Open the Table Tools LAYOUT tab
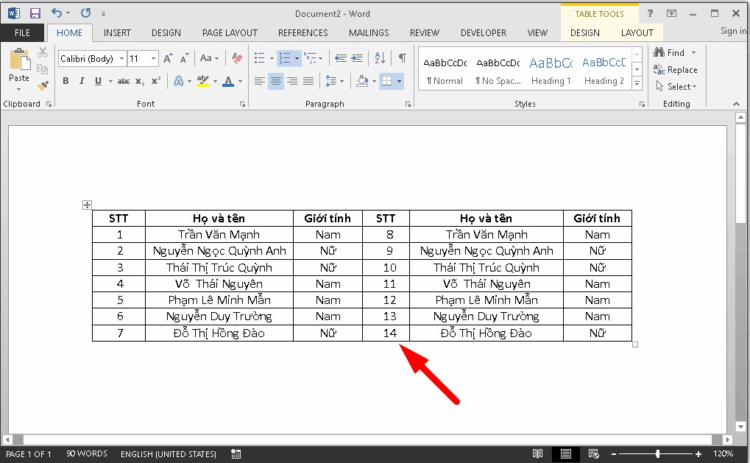 coord(637,33)
